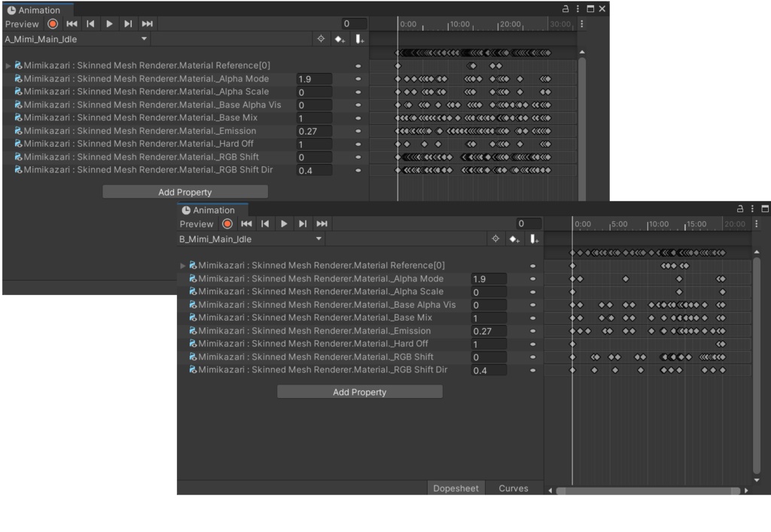
Task: Expand Material Reference[0] in A_Mimi_Main_Idle window
Action: tap(8, 65)
